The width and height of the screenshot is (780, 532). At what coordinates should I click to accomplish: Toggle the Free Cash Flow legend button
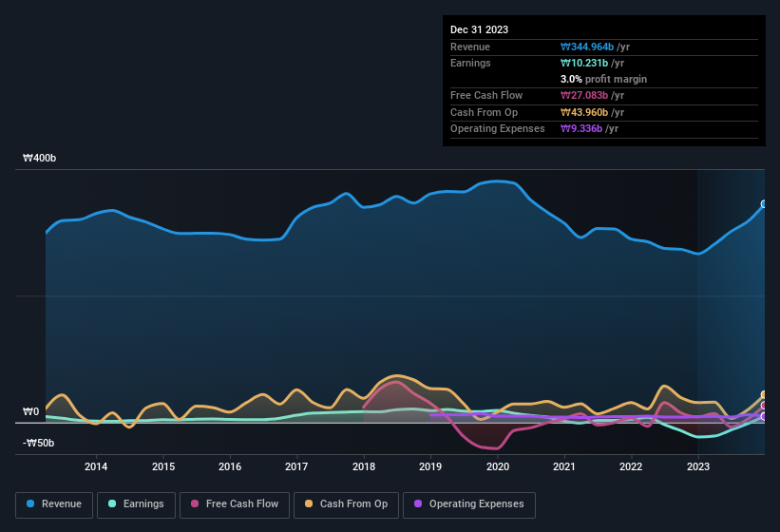[x=235, y=504]
